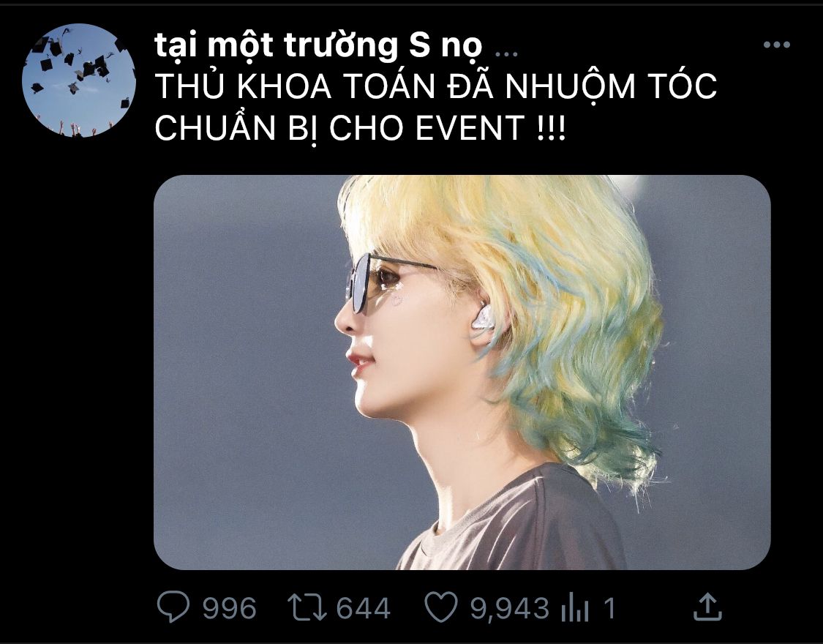Click the truncated handle ellipsis after the name

coord(506,53)
